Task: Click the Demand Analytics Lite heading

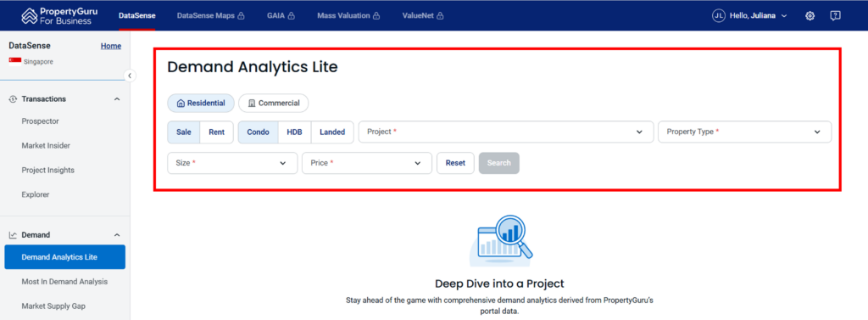Action: coord(253,67)
